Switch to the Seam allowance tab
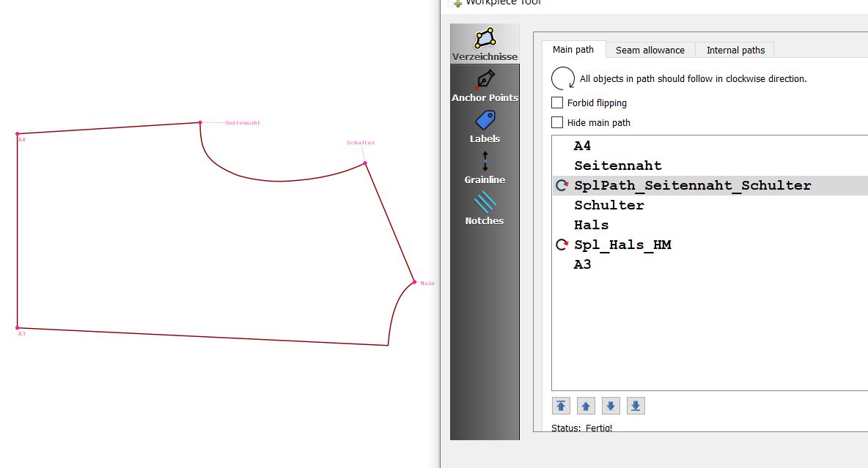868x468 pixels. coord(650,51)
